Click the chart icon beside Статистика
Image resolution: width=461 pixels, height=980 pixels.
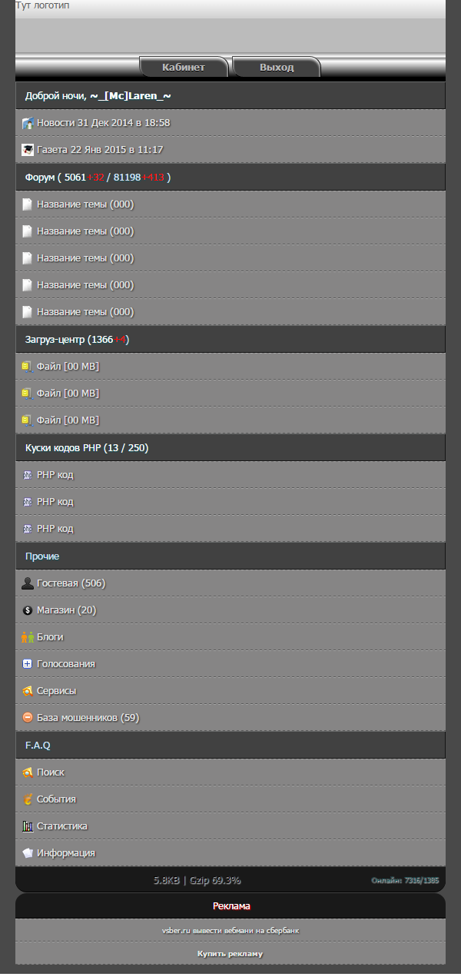[x=28, y=826]
